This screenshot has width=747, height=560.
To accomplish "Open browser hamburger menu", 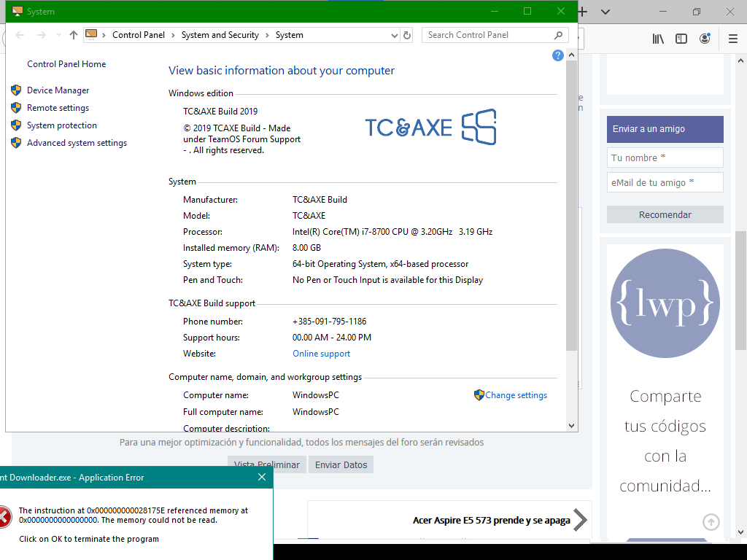I will point(733,39).
